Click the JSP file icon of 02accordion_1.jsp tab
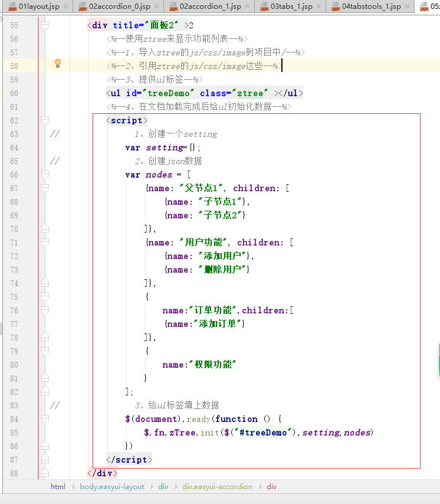 tap(173, 6)
